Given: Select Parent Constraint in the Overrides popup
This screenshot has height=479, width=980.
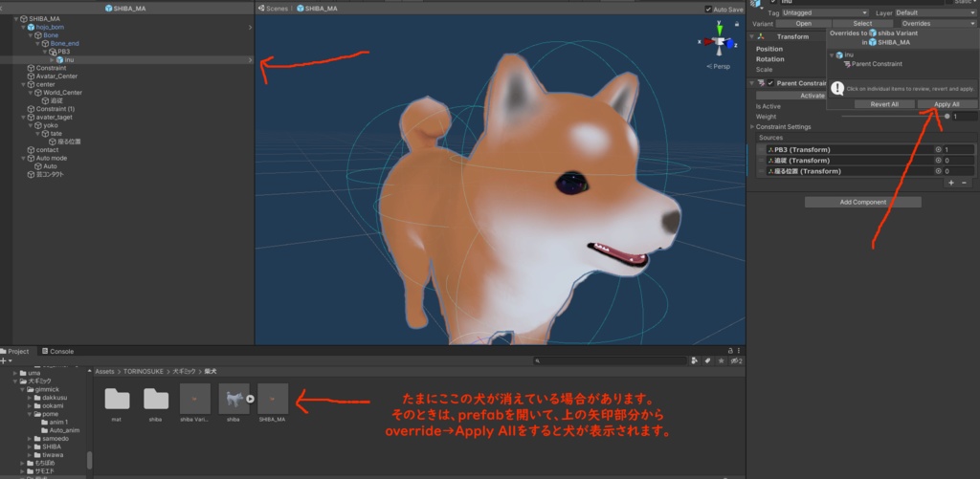Looking at the screenshot, I should [872, 64].
